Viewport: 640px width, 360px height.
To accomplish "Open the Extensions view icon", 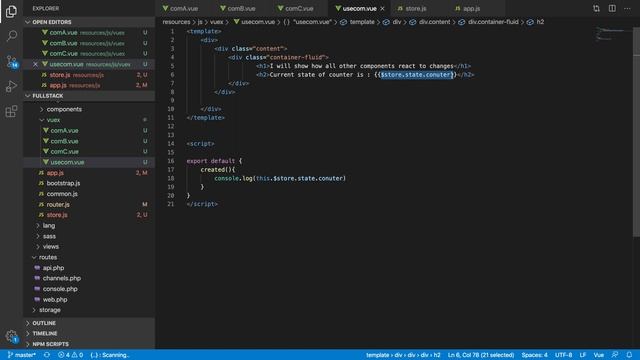I will pos(11,111).
